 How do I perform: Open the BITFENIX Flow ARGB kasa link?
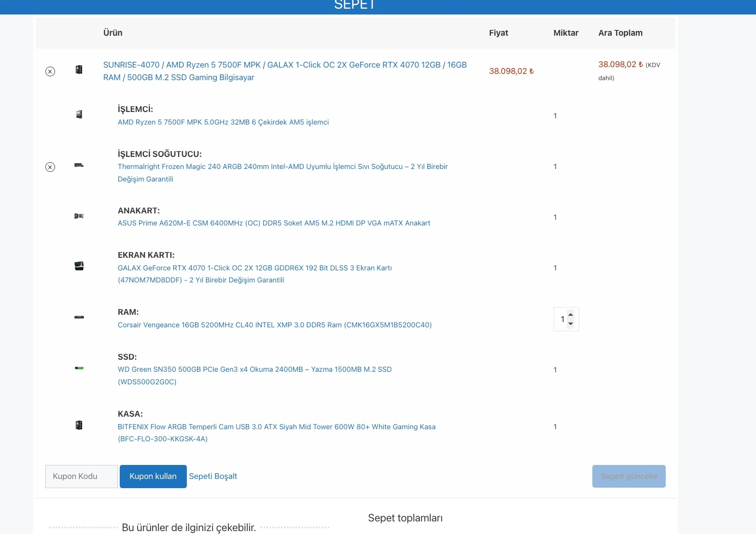point(277,433)
